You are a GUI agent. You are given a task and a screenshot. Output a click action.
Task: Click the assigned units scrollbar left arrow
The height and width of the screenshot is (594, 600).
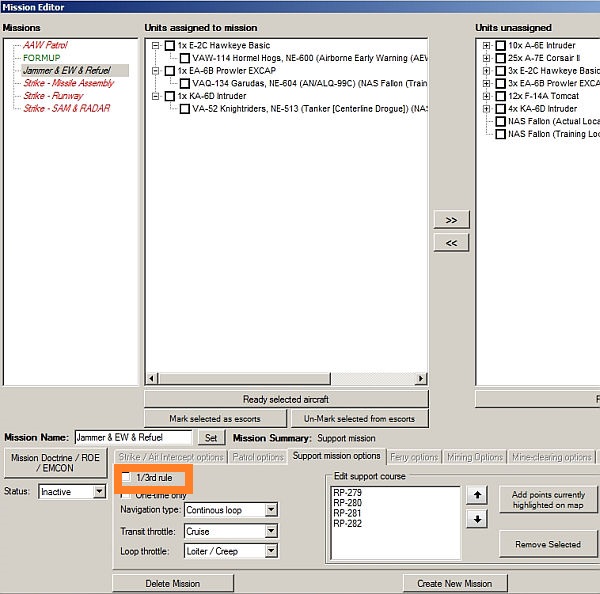[x=152, y=379]
